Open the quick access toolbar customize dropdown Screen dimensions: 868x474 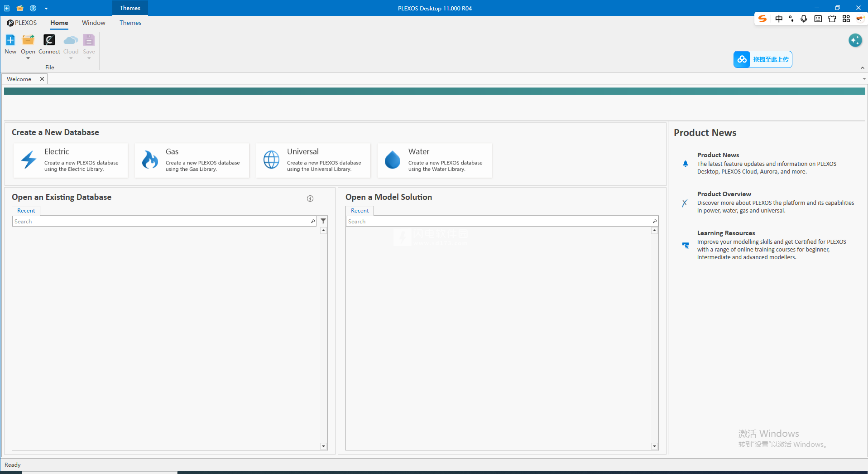pos(46,8)
